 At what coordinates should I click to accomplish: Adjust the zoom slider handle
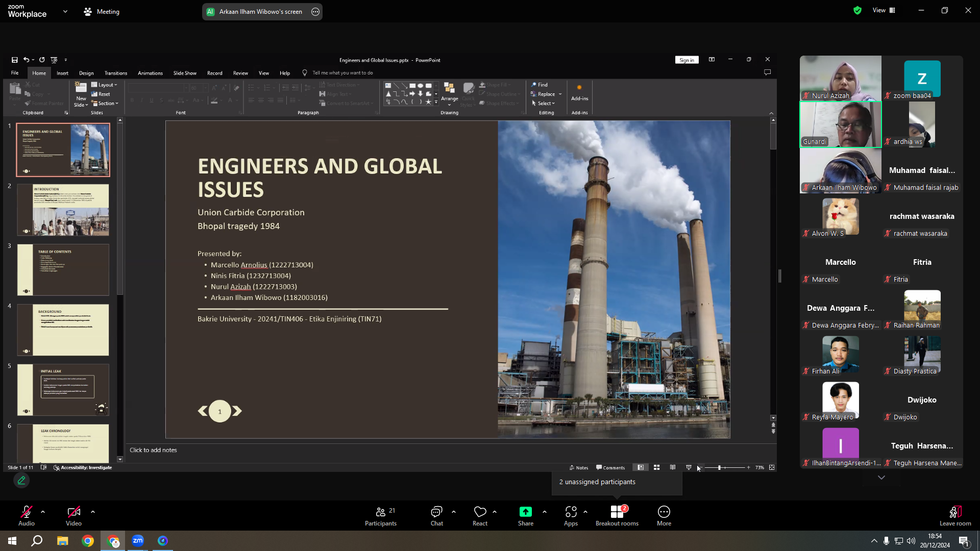pyautogui.click(x=719, y=467)
